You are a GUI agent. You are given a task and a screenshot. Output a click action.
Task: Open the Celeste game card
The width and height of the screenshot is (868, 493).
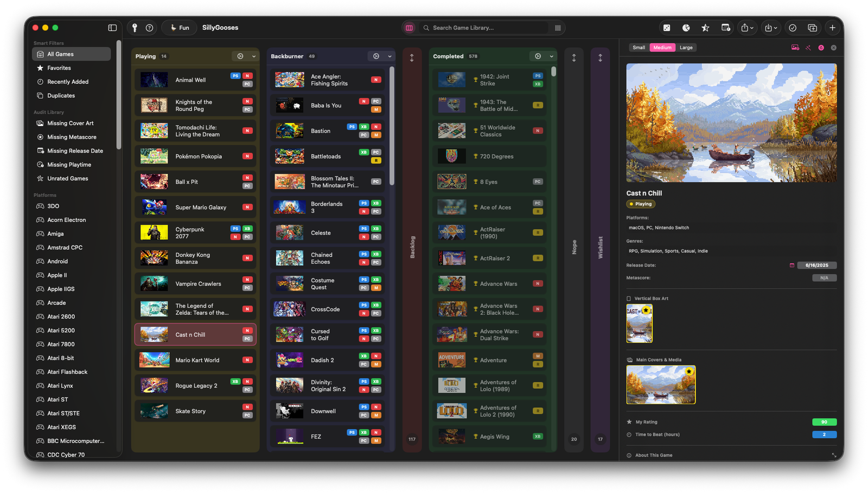(327, 233)
